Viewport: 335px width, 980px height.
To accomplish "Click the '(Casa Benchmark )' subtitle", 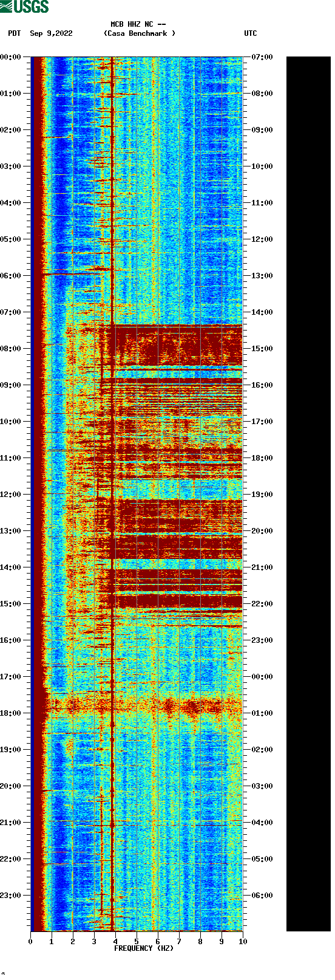I will point(140,33).
